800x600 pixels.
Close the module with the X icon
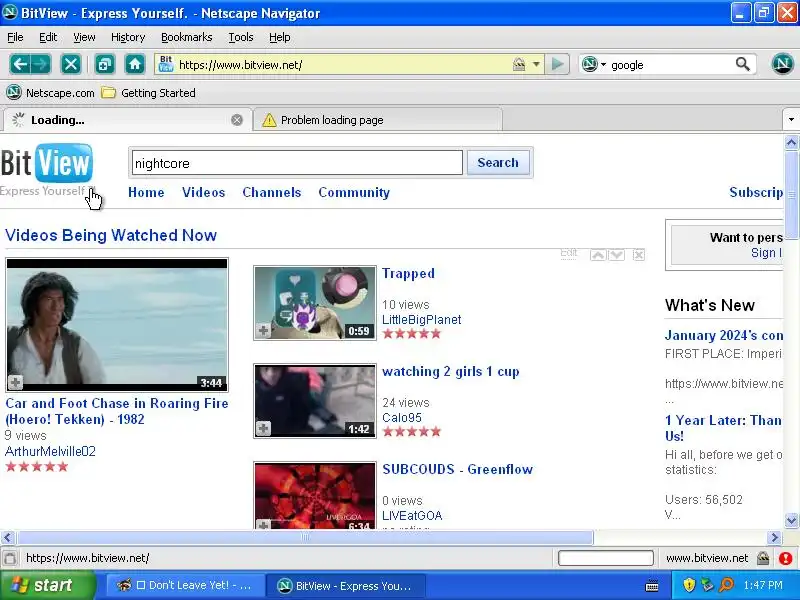pyautogui.click(x=638, y=255)
